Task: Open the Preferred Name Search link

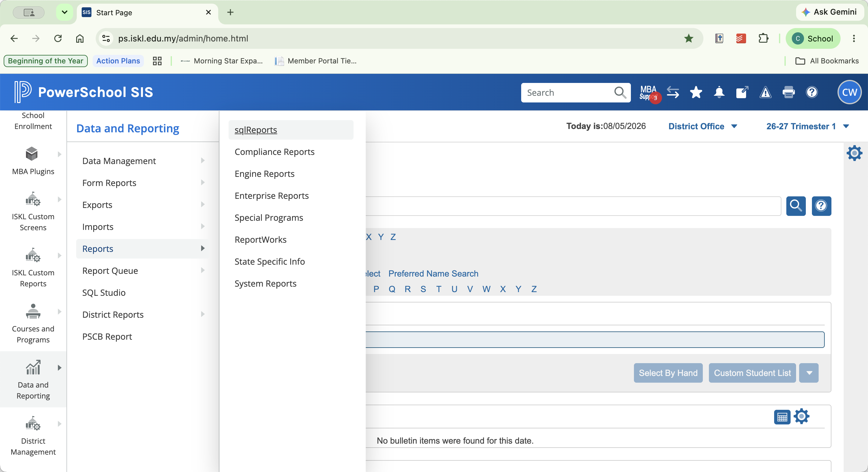Action: 433,274
